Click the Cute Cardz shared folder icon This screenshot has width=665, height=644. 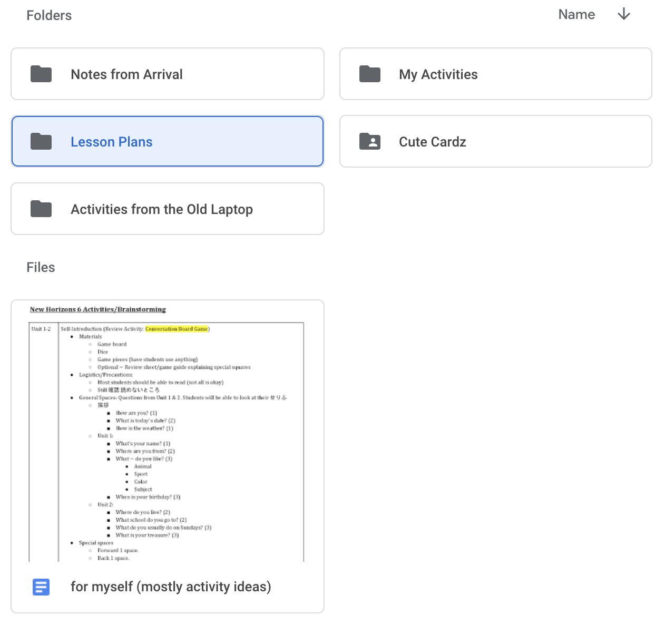coord(370,142)
